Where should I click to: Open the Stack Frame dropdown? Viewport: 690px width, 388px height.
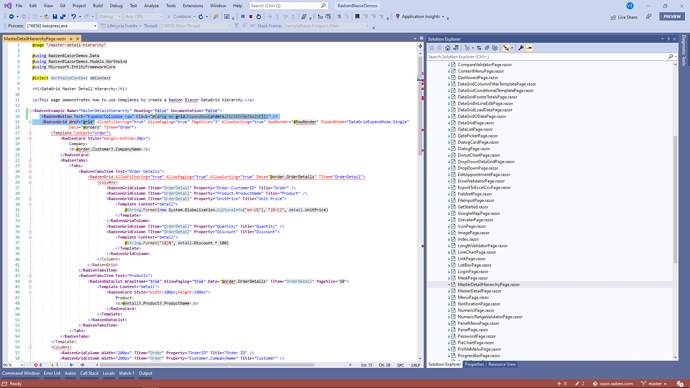pyautogui.click(x=327, y=26)
